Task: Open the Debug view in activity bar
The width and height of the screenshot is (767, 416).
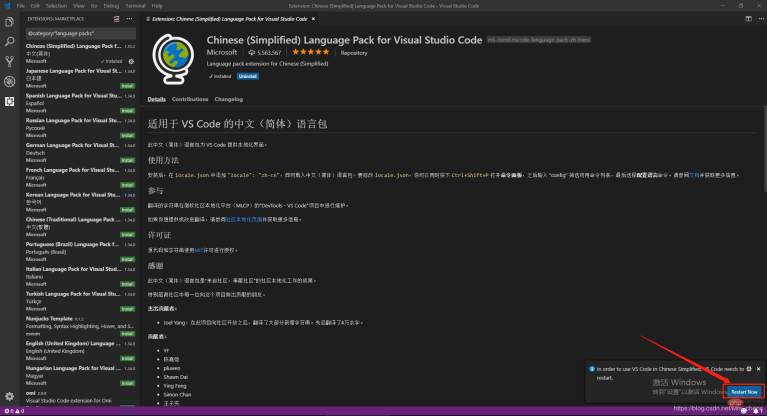Action: 9,81
